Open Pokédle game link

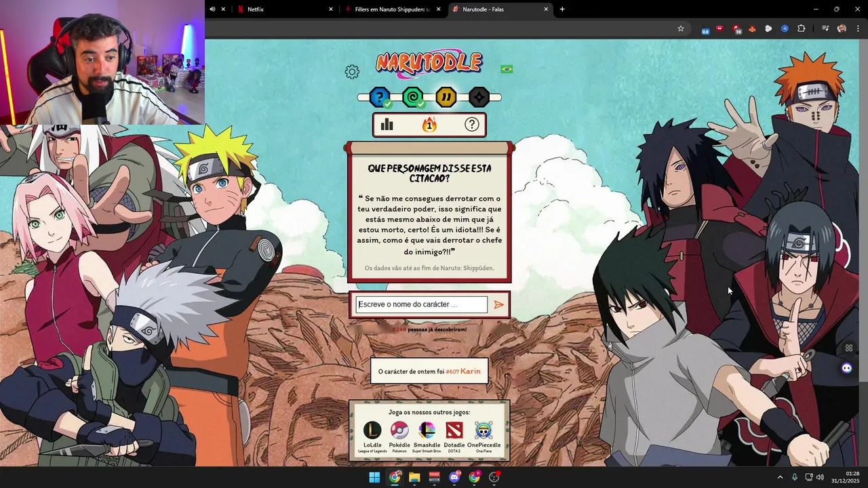[x=399, y=436]
